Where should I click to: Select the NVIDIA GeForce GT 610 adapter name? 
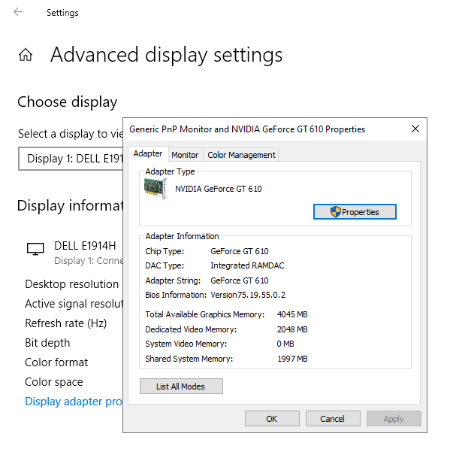(219, 189)
